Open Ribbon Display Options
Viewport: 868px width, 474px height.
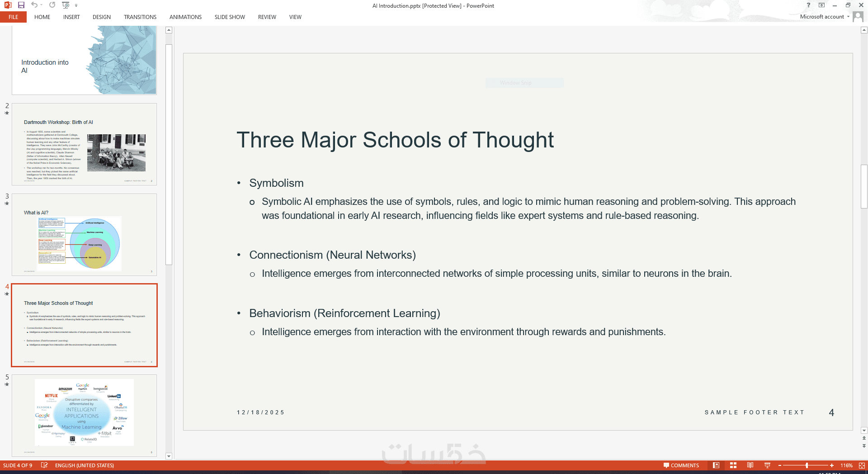(x=821, y=5)
